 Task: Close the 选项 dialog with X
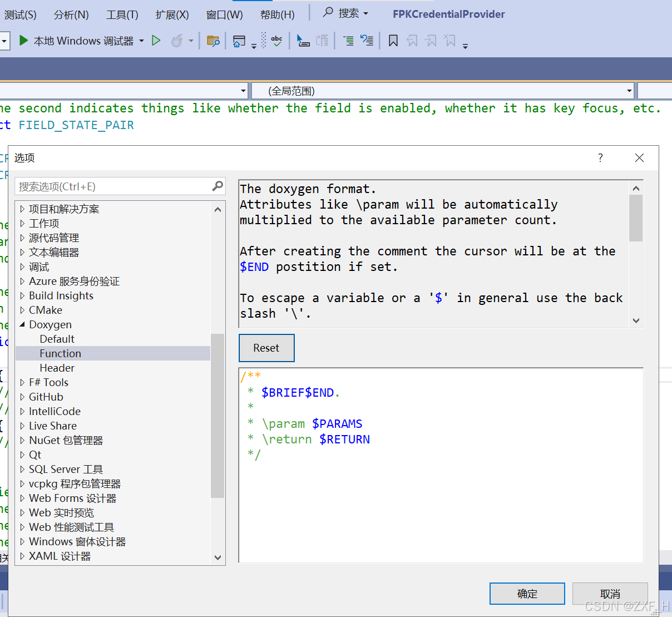pyautogui.click(x=639, y=158)
